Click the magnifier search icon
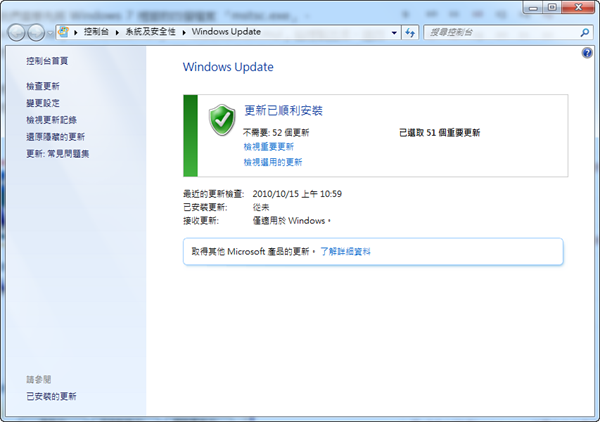Screen dimensions: 600x422 585,33
